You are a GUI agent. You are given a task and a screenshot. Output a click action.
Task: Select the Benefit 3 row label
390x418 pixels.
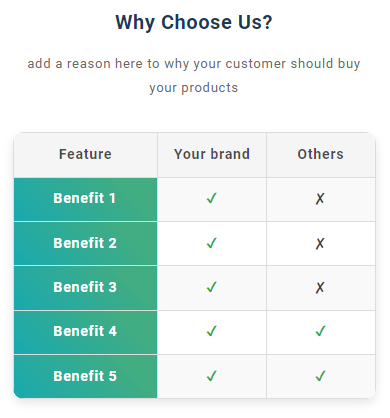point(85,287)
